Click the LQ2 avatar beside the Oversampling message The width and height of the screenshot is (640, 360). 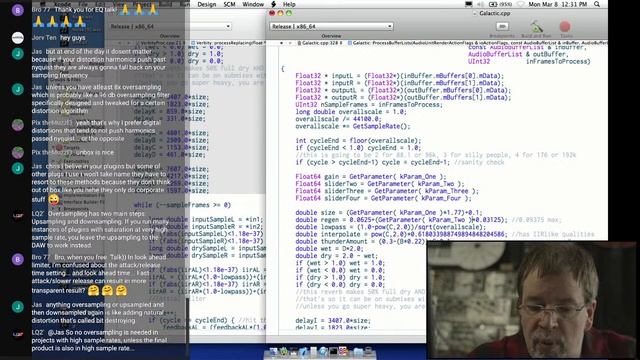coord(18,216)
